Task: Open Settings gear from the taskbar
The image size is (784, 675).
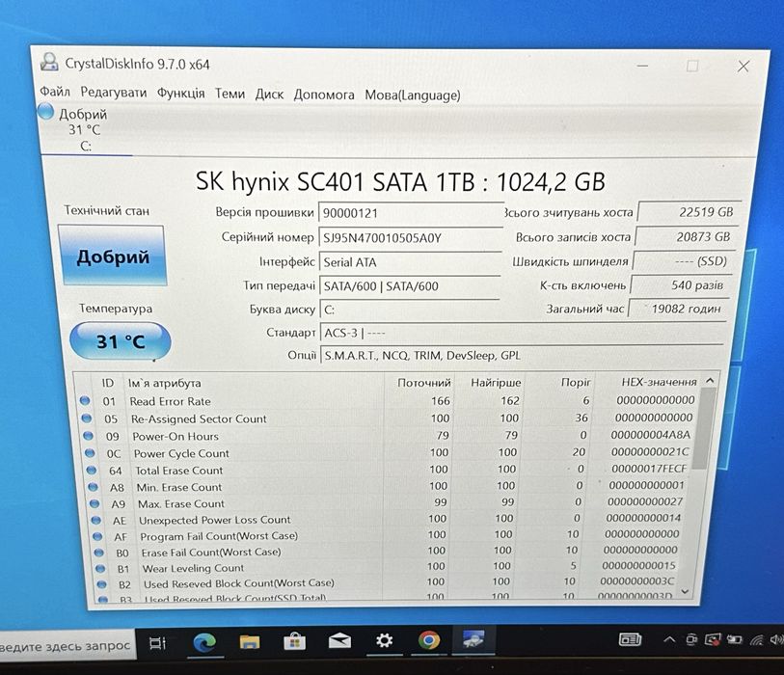Action: [384, 640]
